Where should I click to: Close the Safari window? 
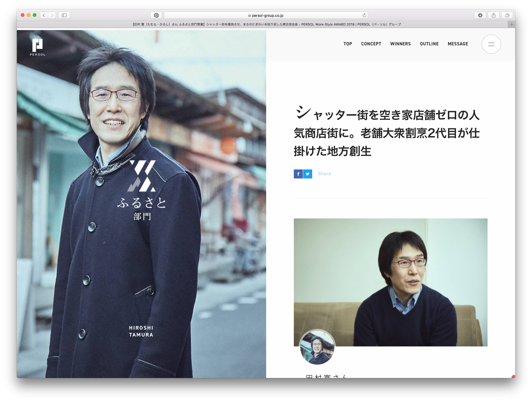[x=23, y=15]
